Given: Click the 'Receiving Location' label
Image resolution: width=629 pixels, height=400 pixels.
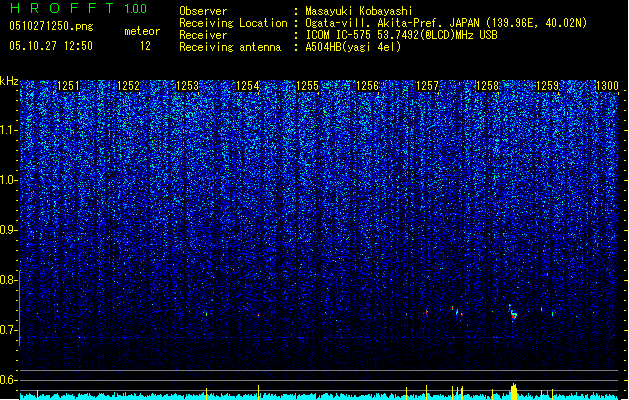Looking at the screenshot, I should pos(233,23).
